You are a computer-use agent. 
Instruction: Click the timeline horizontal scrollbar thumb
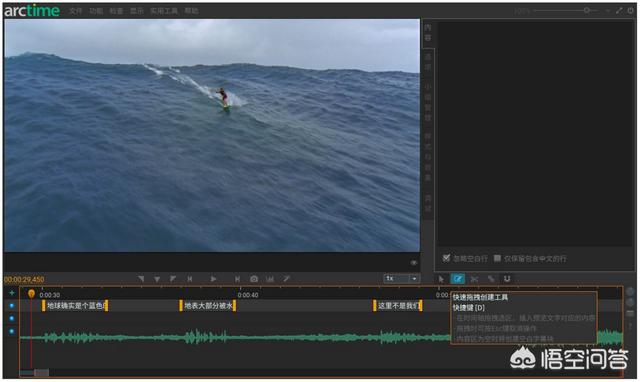[x=41, y=372]
